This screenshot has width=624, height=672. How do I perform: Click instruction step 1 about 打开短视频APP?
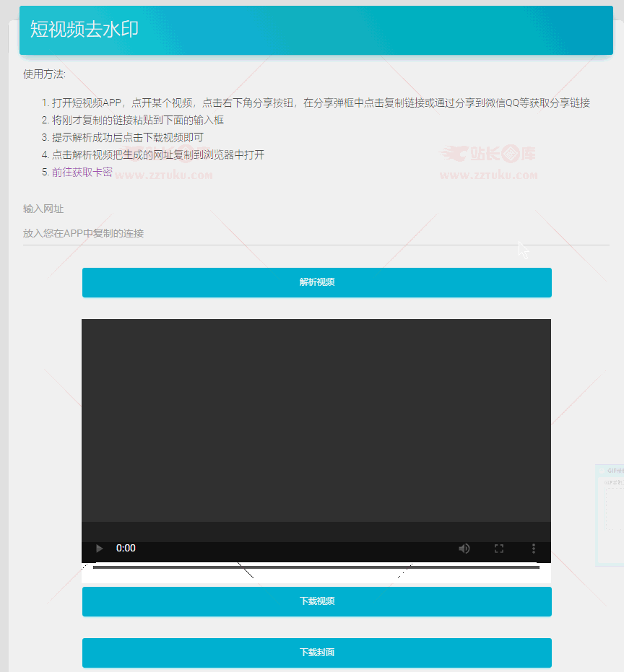[x=321, y=102]
